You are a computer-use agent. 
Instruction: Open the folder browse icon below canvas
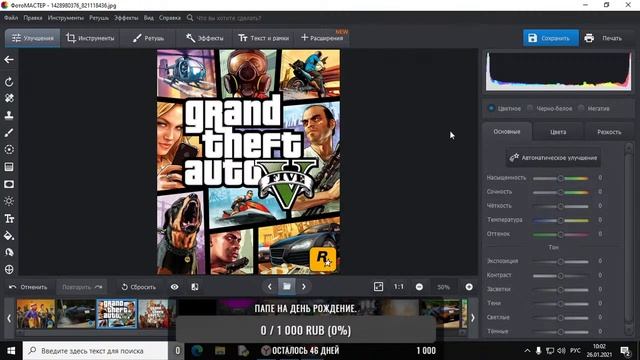click(287, 287)
